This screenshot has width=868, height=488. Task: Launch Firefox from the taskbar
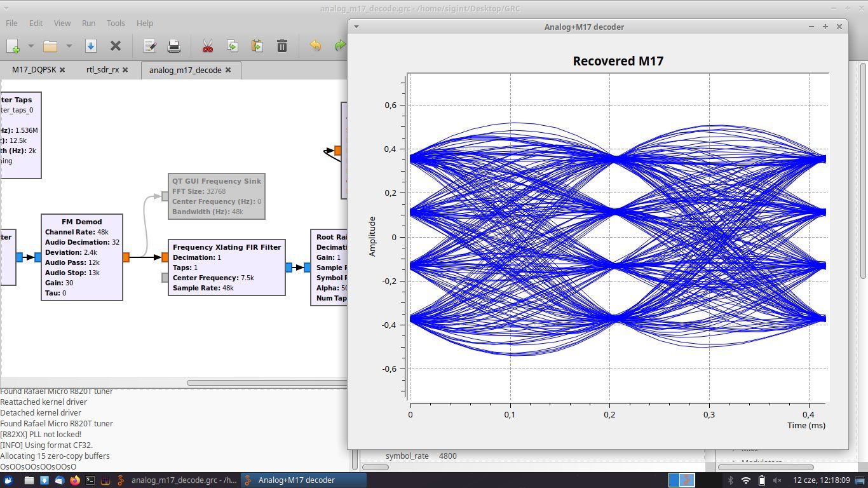75,480
